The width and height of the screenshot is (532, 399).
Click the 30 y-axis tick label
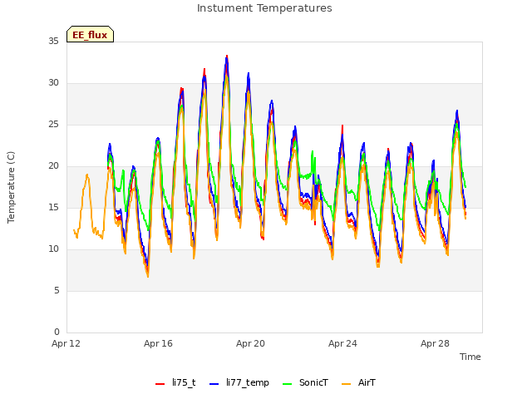coord(53,83)
